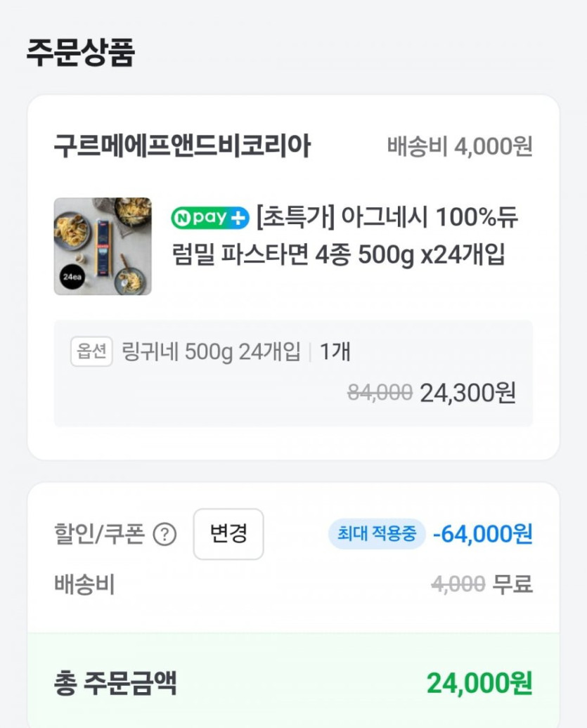Tap the 1개 quantity text
The width and height of the screenshot is (587, 728).
(335, 351)
